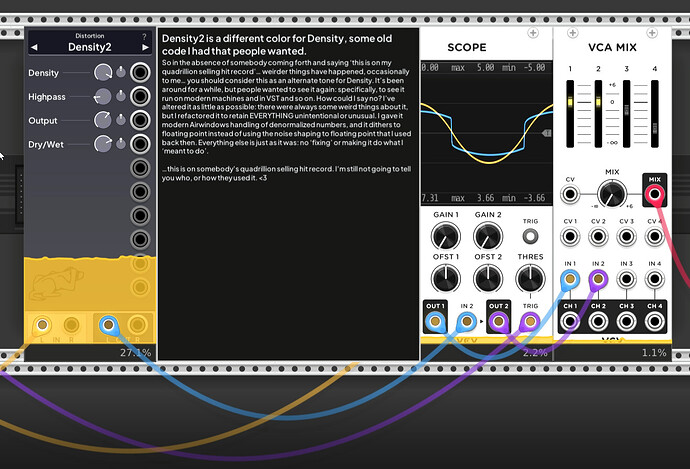
Task: Click the 1.1% VCA MIX CPU text
Action: click(654, 352)
